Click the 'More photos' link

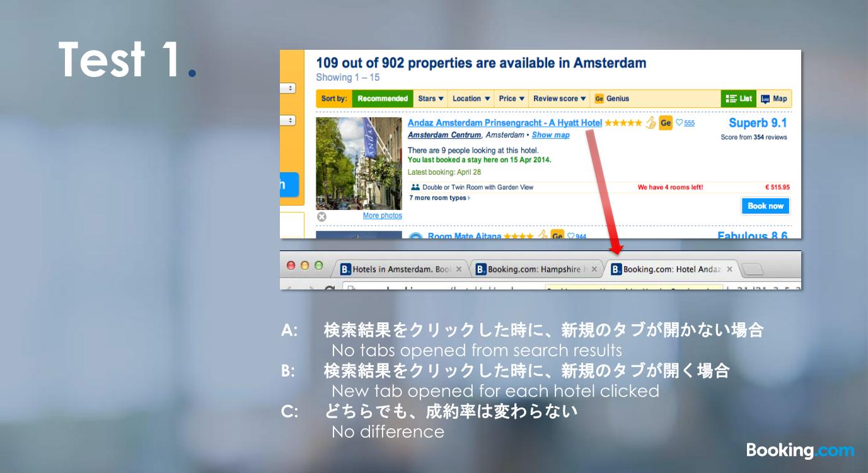[x=382, y=216]
